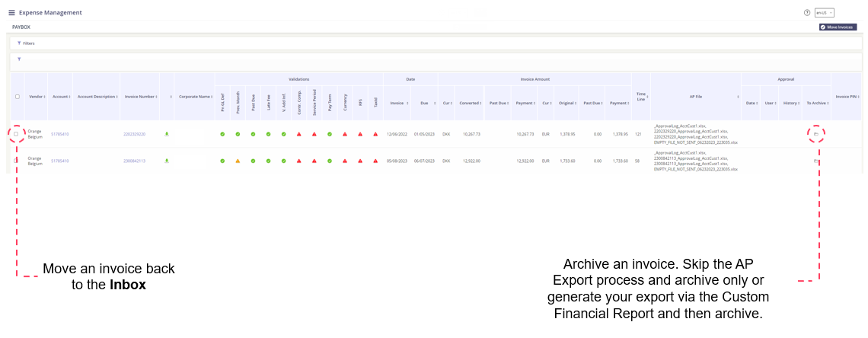Open Service Period alert for invoice 2300842113

314,161
